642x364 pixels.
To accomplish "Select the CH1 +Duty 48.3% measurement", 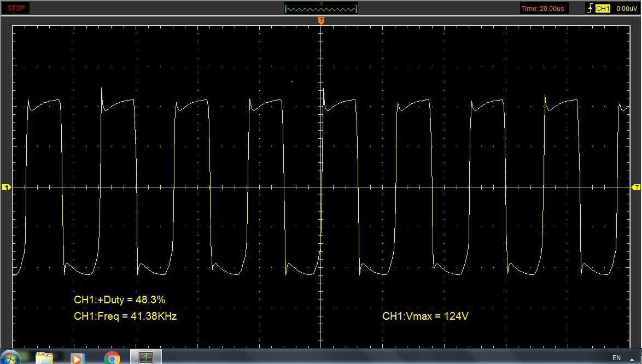I will (x=119, y=300).
